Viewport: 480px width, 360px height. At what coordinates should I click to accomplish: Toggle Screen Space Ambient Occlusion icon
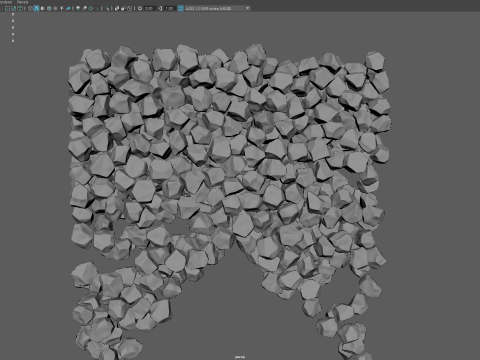(x=78, y=8)
